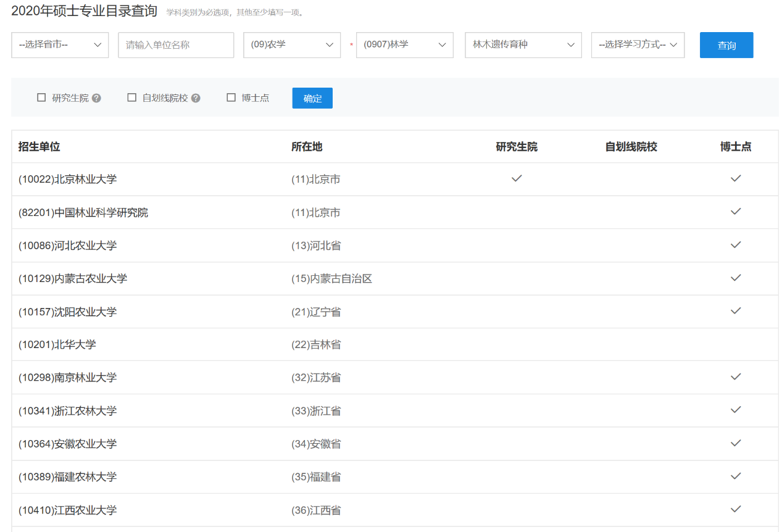Image resolution: width=782 pixels, height=532 pixels.
Task: Click the (13)河北省 location cell
Action: (x=316, y=246)
